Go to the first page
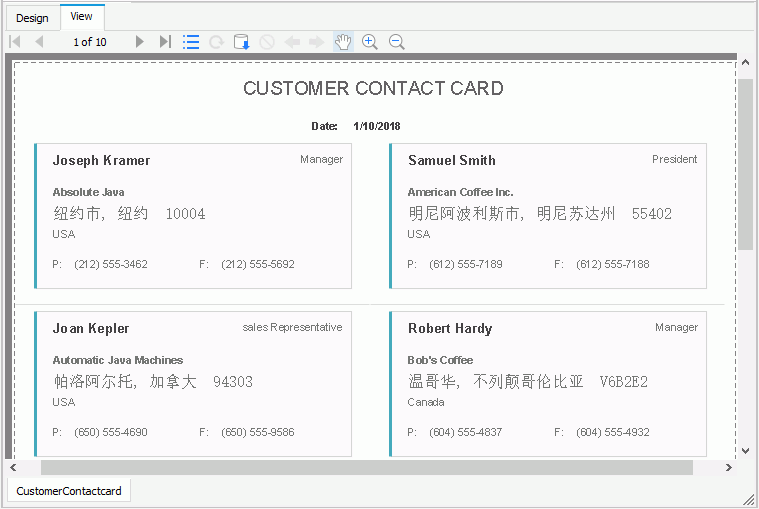 point(15,42)
